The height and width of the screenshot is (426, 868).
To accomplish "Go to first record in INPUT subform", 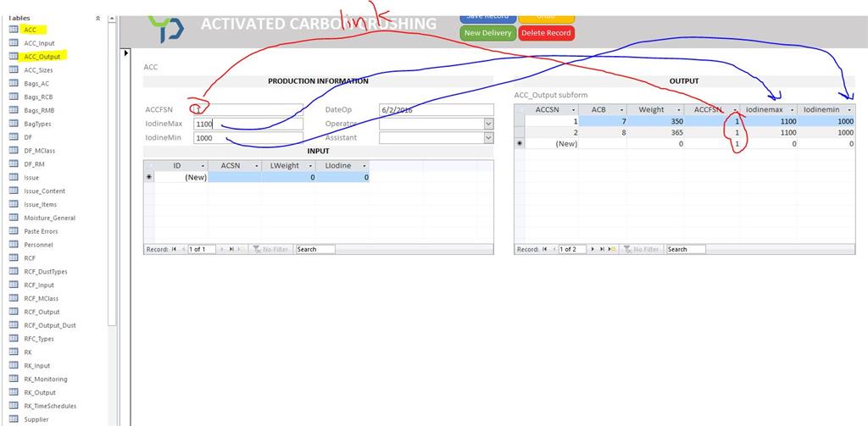I will coord(174,250).
